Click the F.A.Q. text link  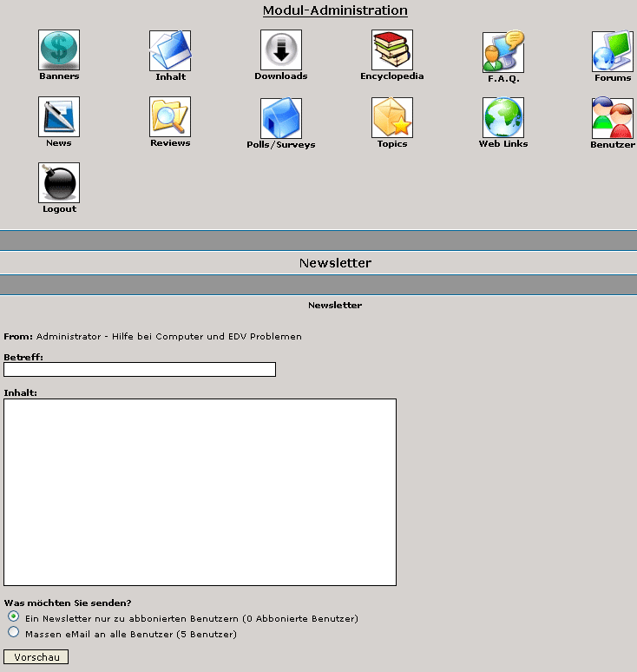click(503, 79)
